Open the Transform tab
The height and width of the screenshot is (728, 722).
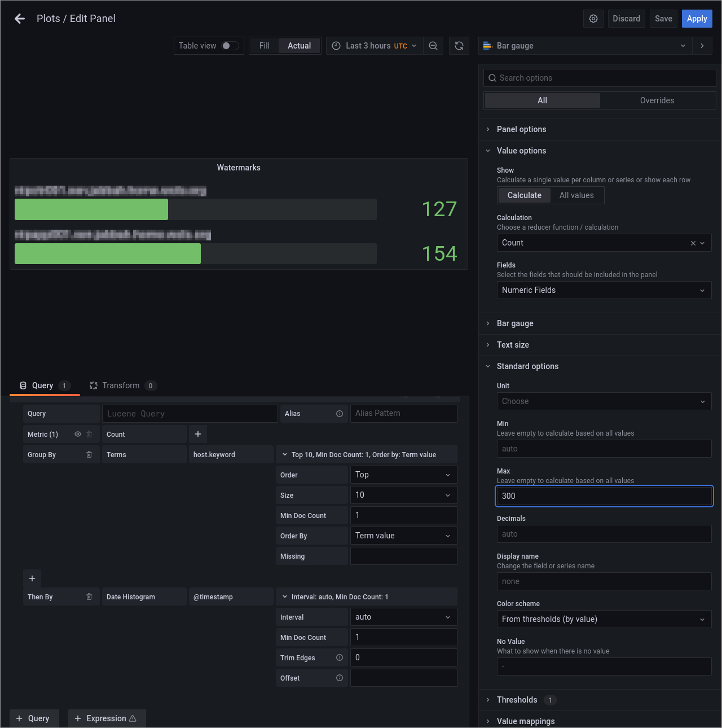point(122,385)
